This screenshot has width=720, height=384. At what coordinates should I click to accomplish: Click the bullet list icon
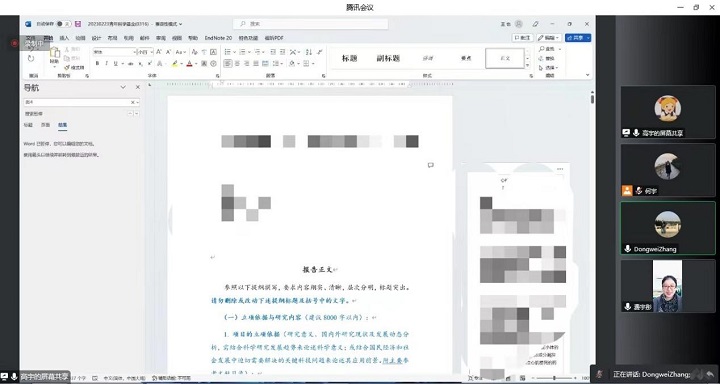click(227, 52)
